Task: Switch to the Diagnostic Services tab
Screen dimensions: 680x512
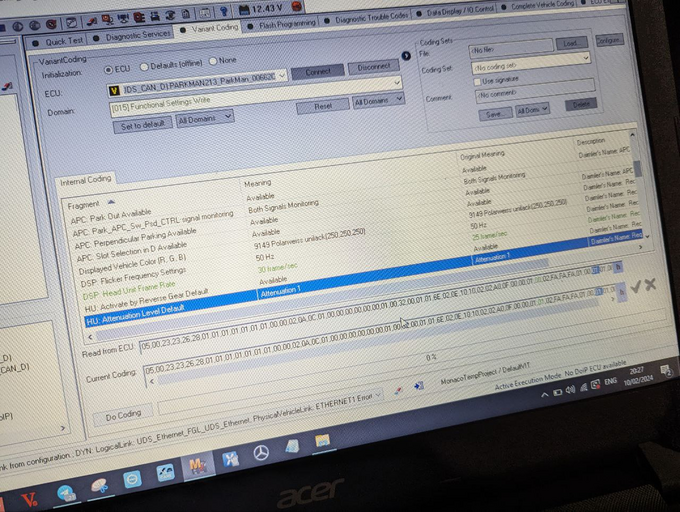Action: (133, 36)
